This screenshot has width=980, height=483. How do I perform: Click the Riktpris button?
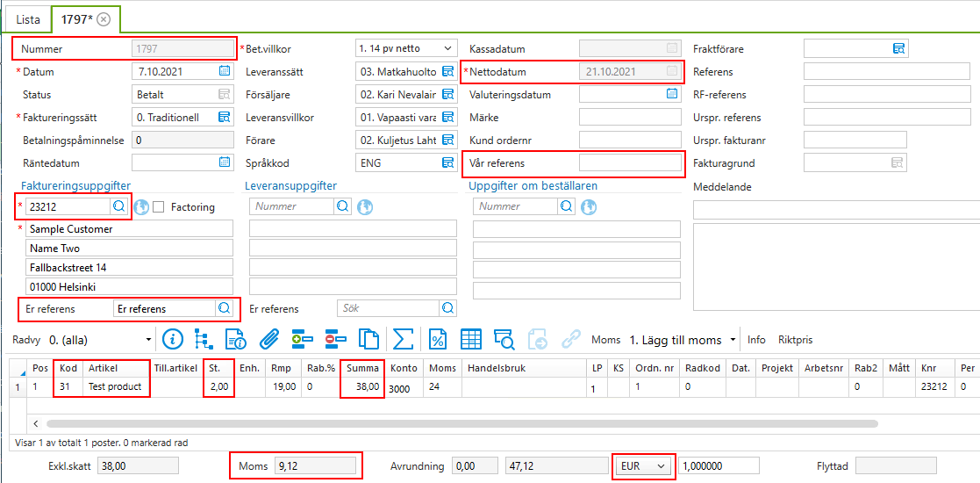pos(795,340)
